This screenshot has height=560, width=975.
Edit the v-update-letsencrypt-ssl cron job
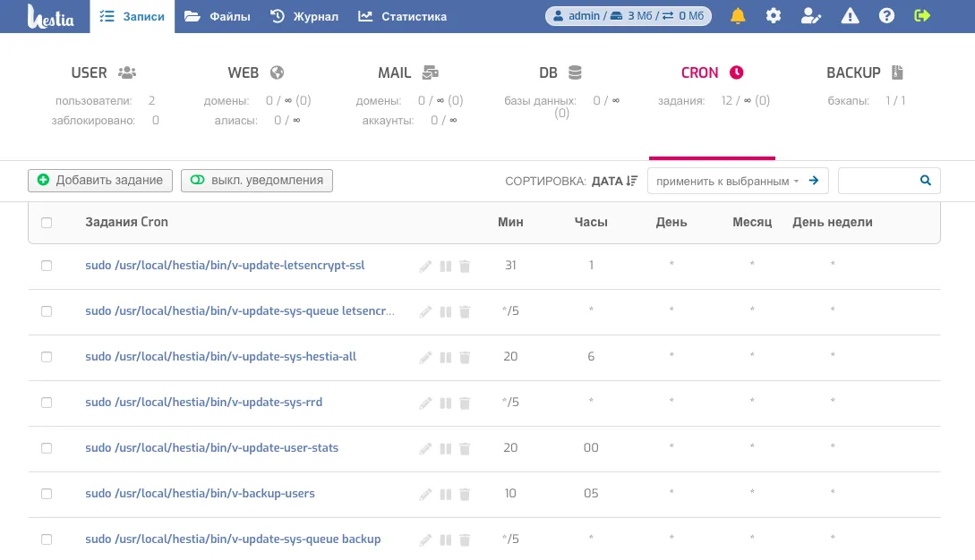point(425,266)
